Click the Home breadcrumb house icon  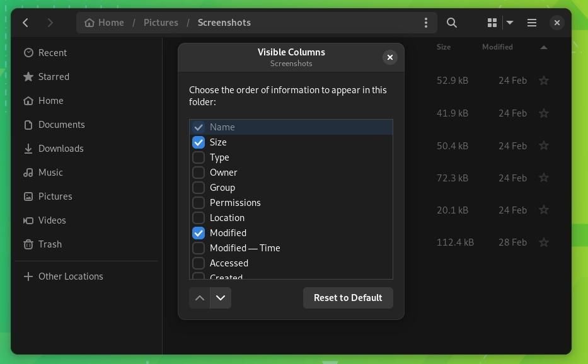[90, 22]
